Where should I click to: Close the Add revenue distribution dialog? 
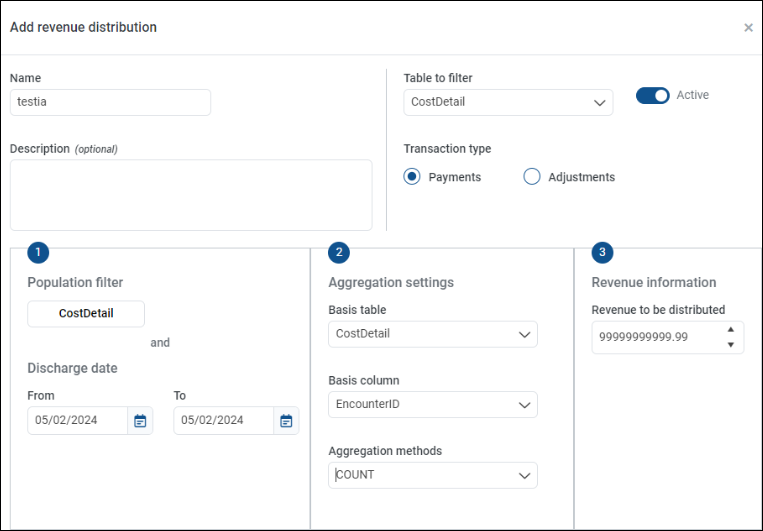pyautogui.click(x=748, y=28)
